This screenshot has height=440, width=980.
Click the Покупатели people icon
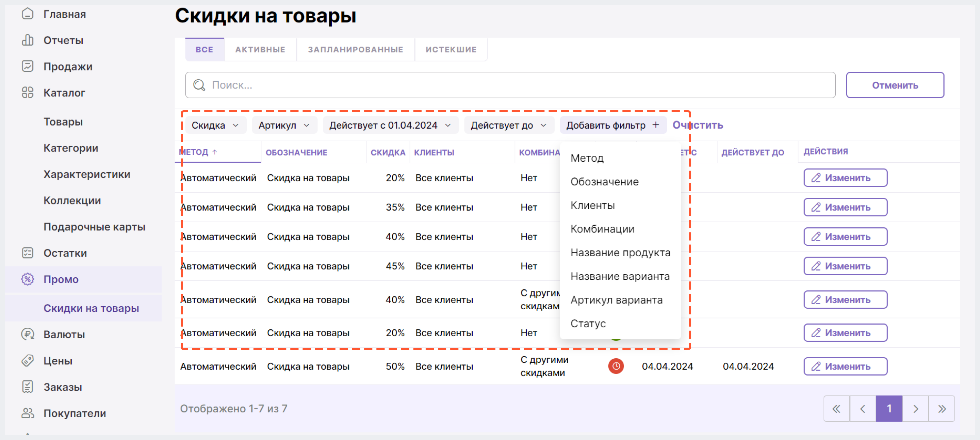[x=27, y=413]
